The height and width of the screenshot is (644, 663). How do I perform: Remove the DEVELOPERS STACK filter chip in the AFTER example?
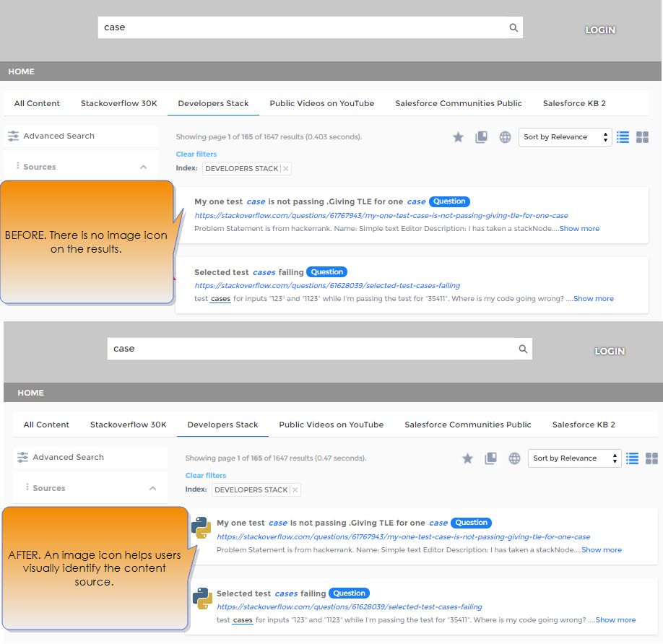pyautogui.click(x=295, y=490)
